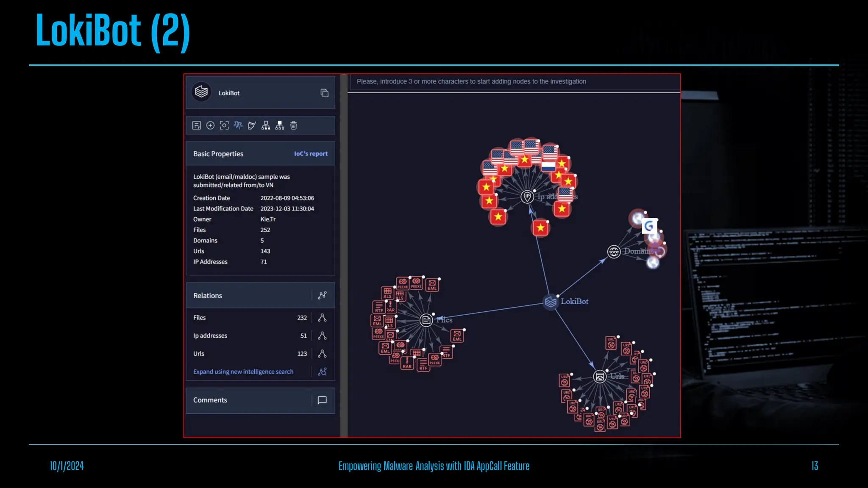Image resolution: width=868 pixels, height=488 pixels.
Task: Delete node with the trash icon
Action: coord(294,125)
